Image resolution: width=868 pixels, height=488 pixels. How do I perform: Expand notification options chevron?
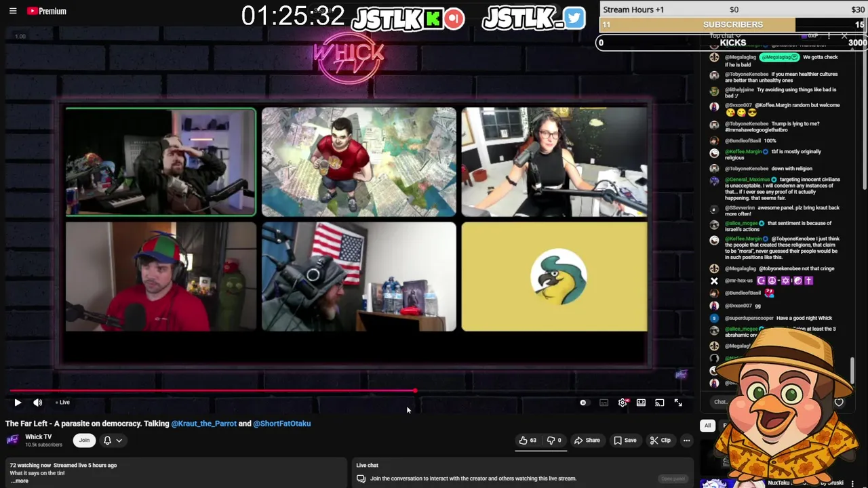[x=119, y=441]
